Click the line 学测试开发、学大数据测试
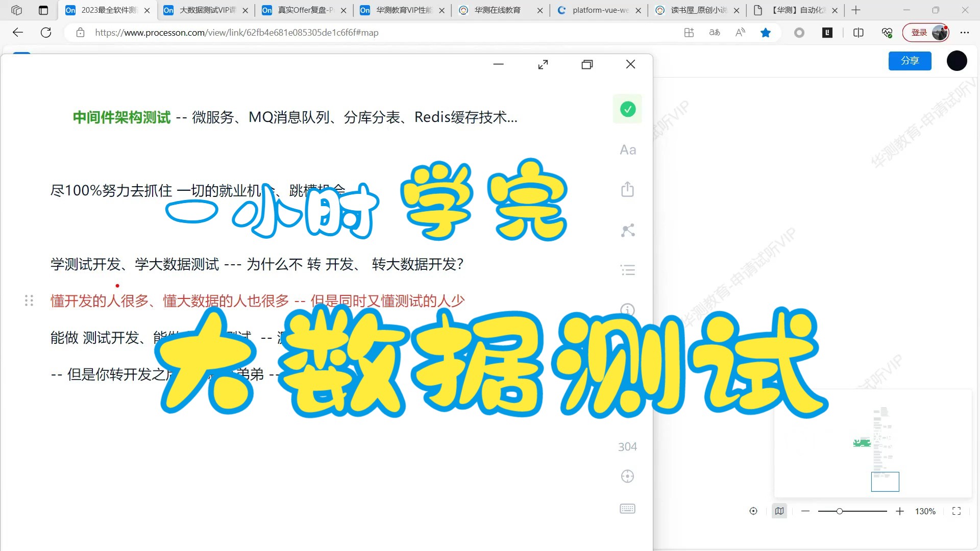 (257, 264)
